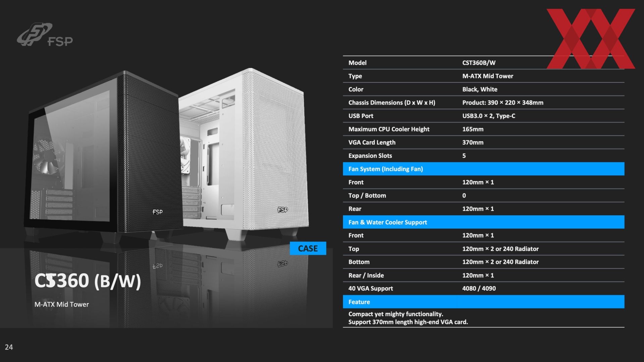Click the Expansion Slots value 5
Image resolution: width=644 pixels, height=362 pixels.
tap(464, 156)
